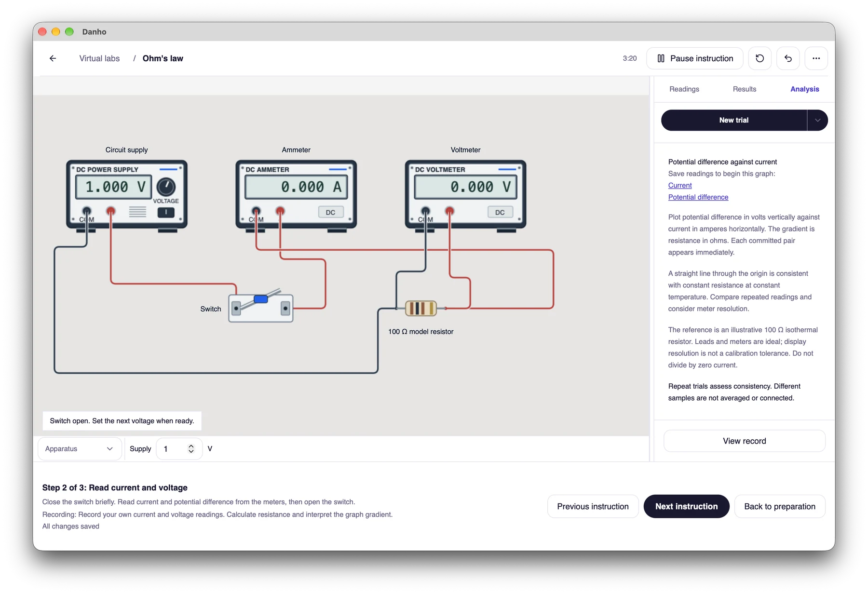Select the 100 Ω model resistor
The height and width of the screenshot is (594, 868).
(421, 308)
